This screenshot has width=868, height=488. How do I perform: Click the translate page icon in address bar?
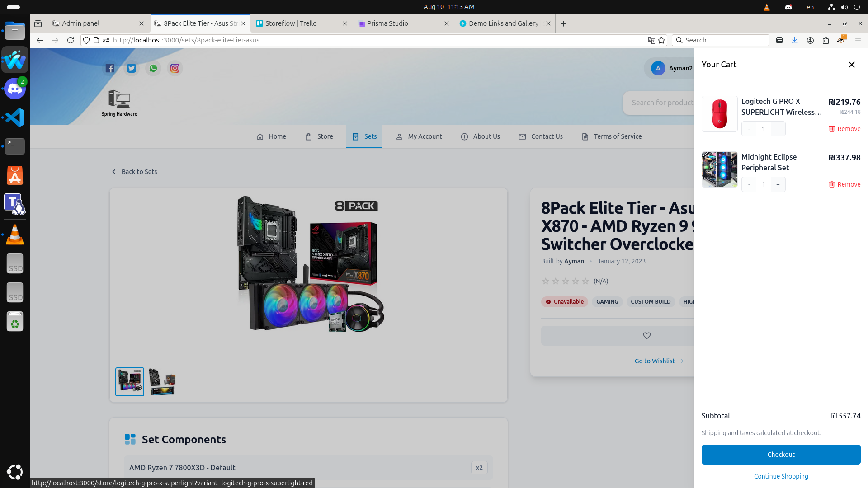tap(651, 40)
